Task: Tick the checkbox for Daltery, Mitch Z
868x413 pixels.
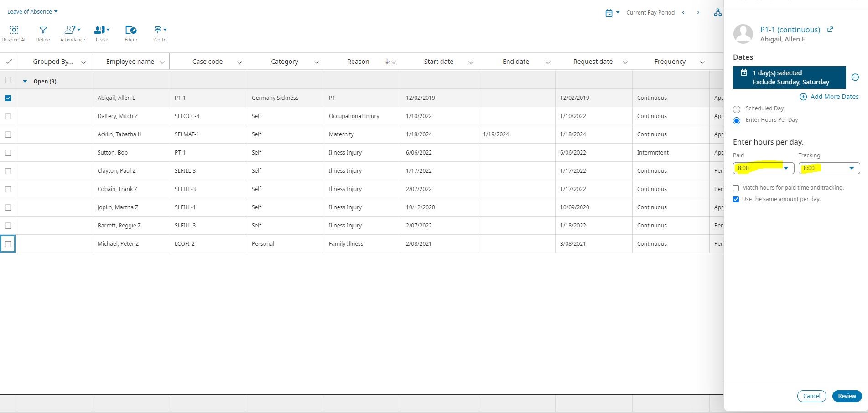Action: [8, 116]
